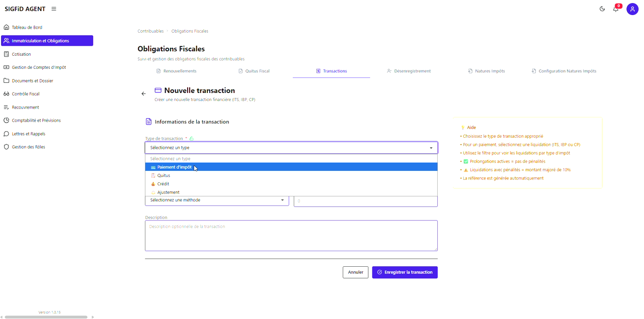Viewport: 644px width, 319px height.
Task: Toggle dark mode with the moon icon
Action: pos(602,9)
